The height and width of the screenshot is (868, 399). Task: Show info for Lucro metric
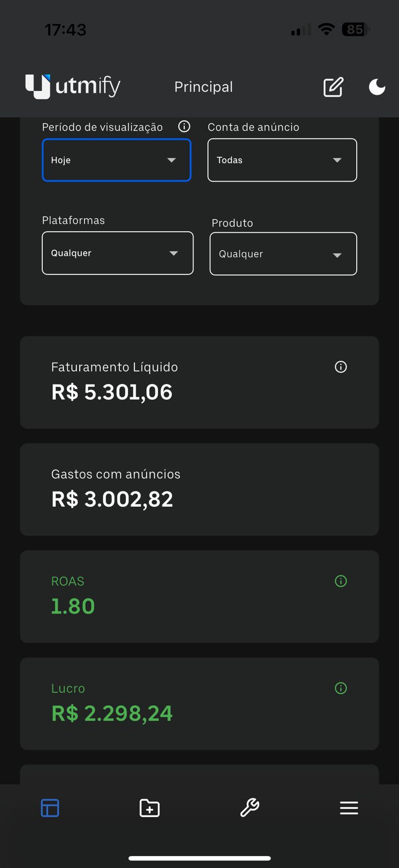tap(341, 688)
